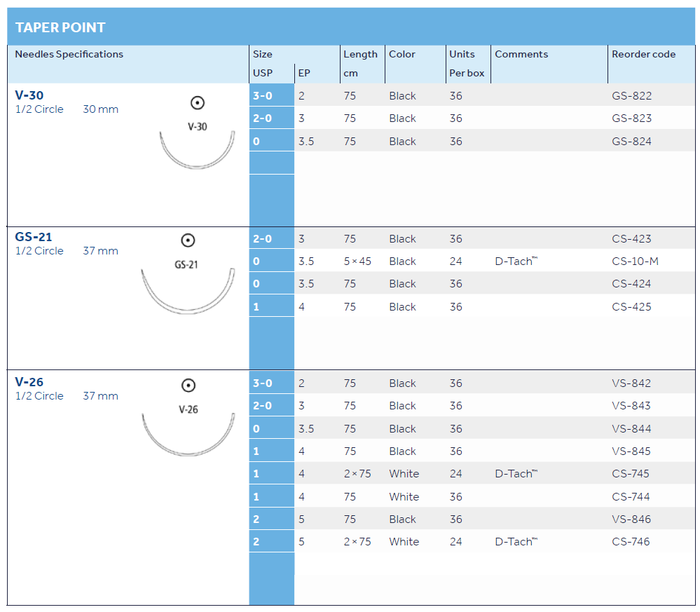Select the 5 × 45 length cell

(x=357, y=261)
